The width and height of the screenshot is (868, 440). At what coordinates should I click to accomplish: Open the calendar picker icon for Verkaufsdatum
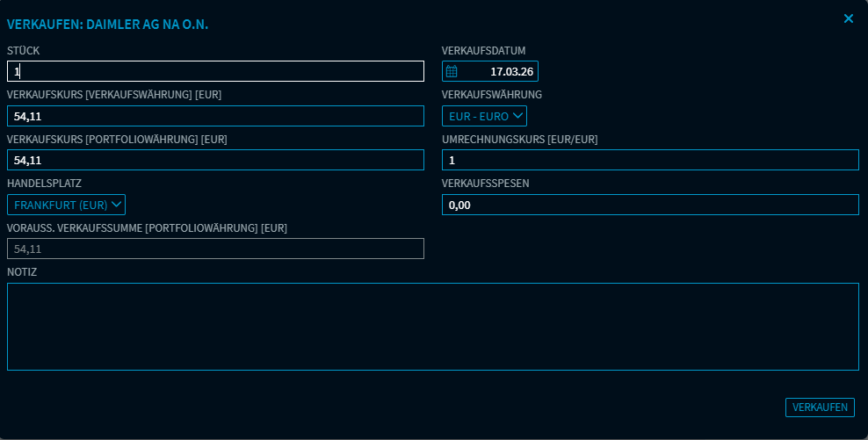tap(452, 72)
